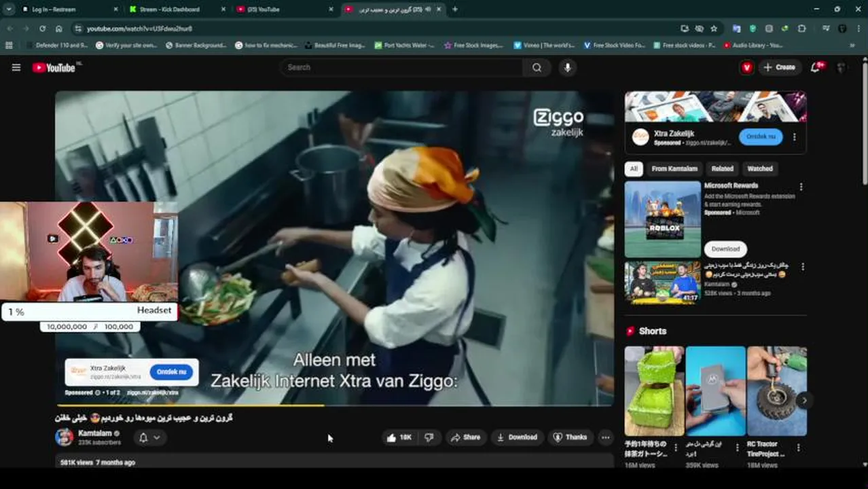Open the green matcha Shorts thumbnail
This screenshot has width=868, height=489.
[654, 391]
